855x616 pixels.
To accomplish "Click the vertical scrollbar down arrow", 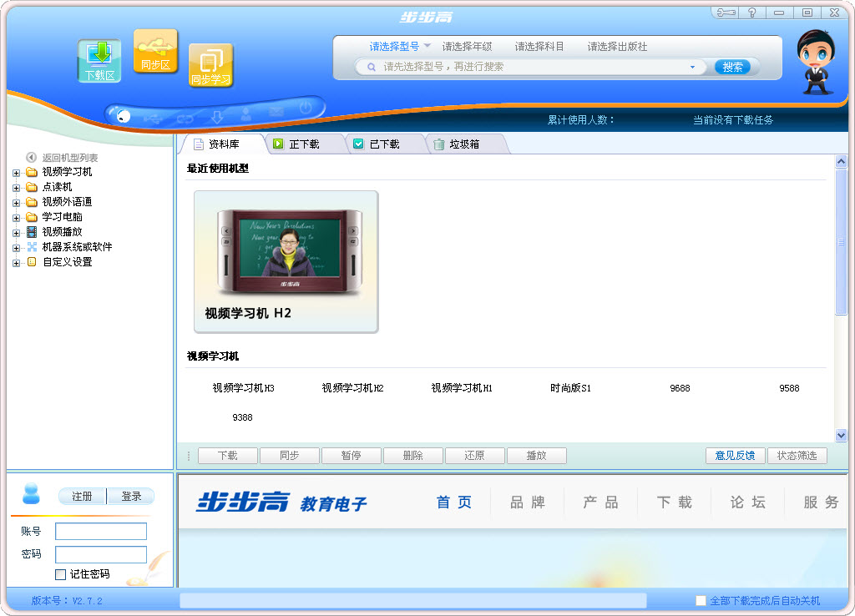I will [x=841, y=435].
